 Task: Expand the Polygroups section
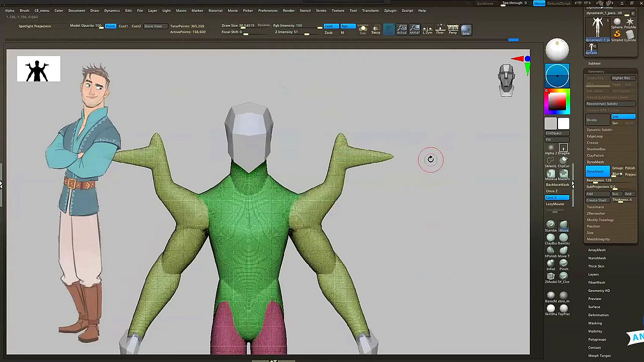click(597, 339)
